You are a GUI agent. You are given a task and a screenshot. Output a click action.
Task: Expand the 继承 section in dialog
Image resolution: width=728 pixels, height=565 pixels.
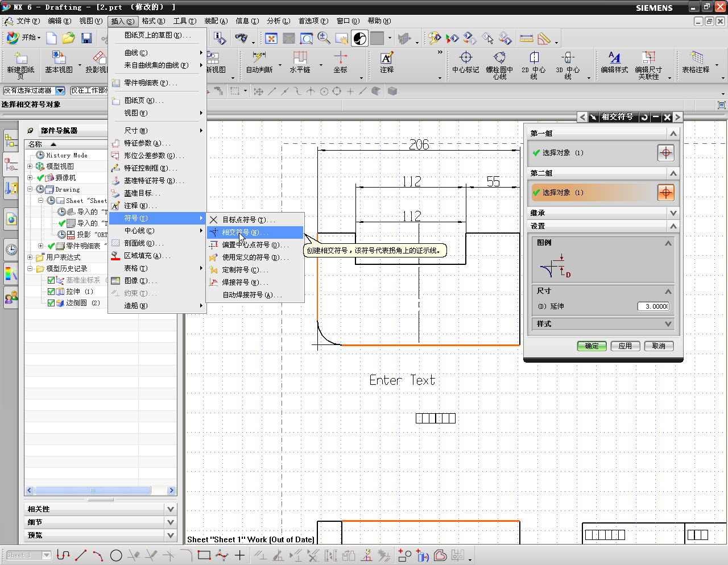coord(673,213)
